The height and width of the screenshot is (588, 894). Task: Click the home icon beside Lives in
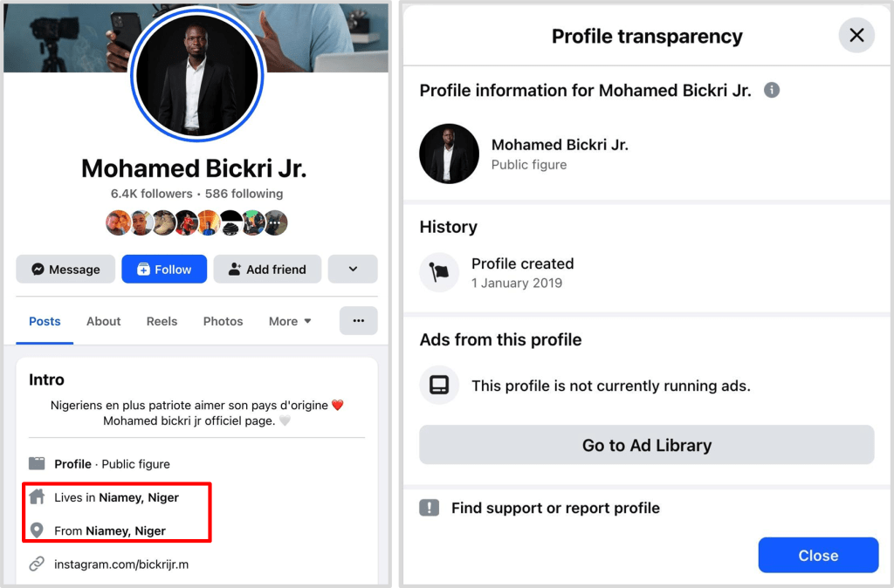(37, 497)
